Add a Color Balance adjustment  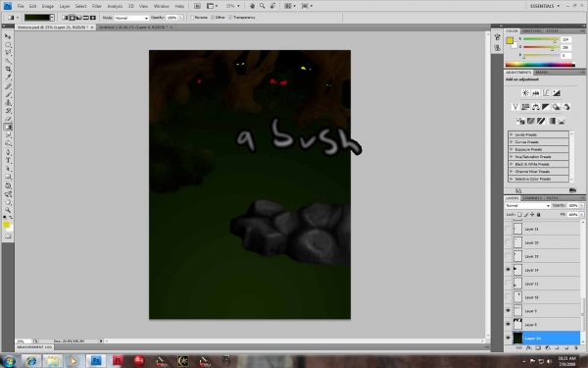coord(535,107)
